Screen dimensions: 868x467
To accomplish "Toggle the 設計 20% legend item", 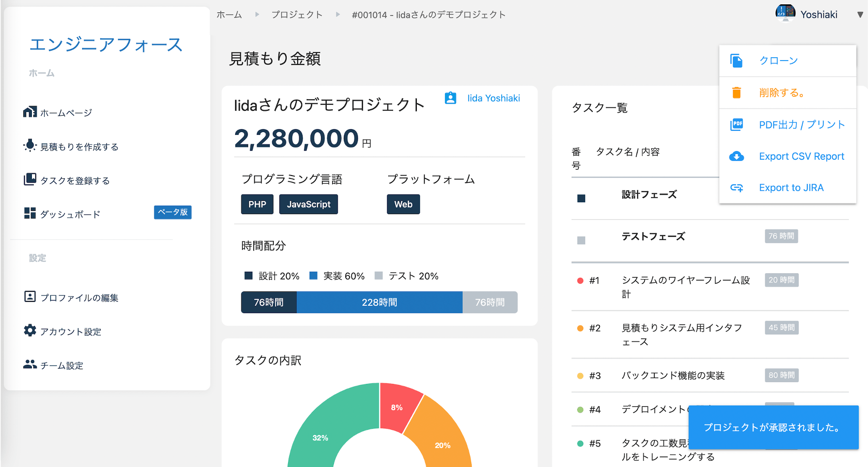I will coord(272,276).
